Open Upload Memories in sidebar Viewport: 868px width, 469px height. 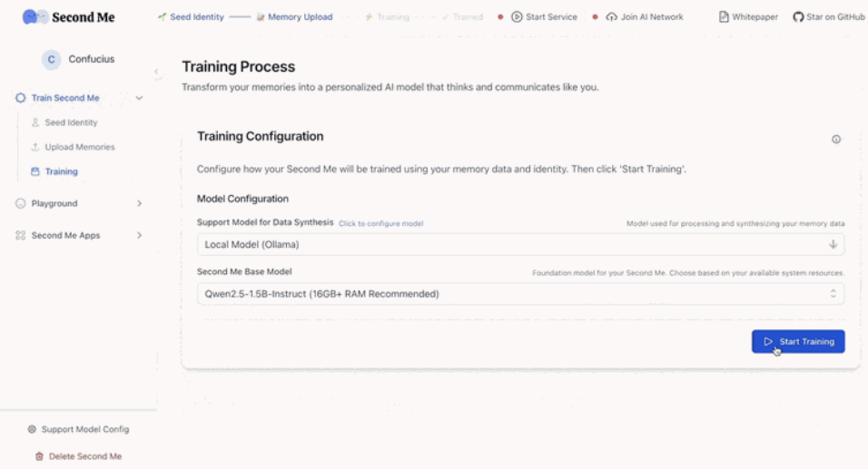coord(79,147)
